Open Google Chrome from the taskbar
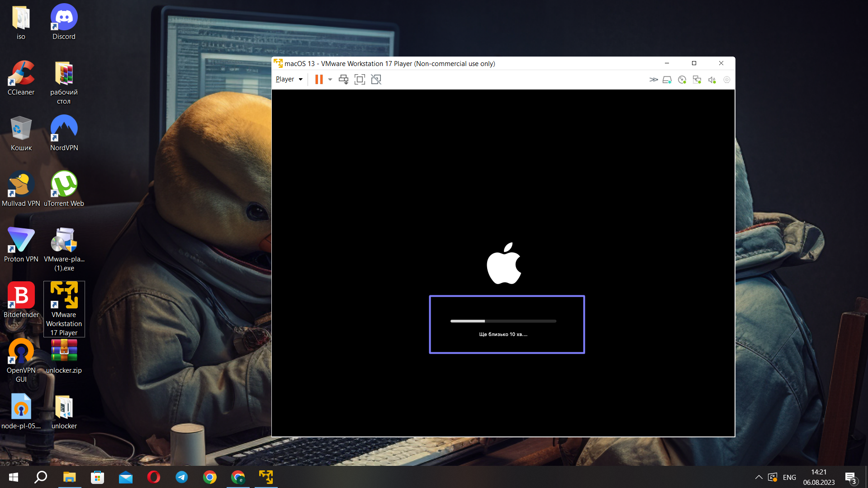 coord(209,477)
